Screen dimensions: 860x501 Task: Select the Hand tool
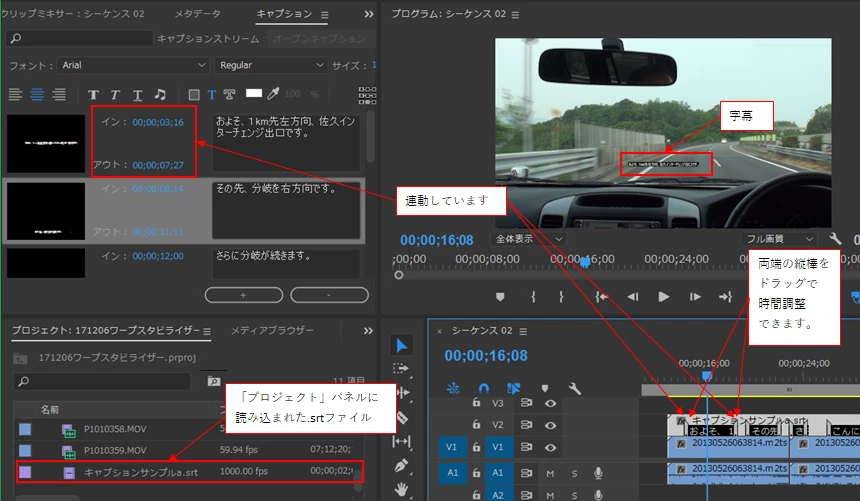click(x=401, y=488)
